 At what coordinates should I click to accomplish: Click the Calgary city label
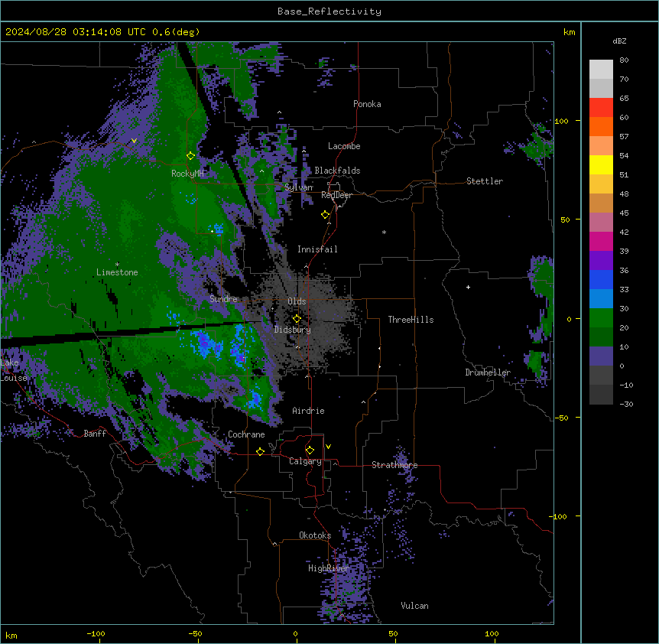tap(305, 461)
